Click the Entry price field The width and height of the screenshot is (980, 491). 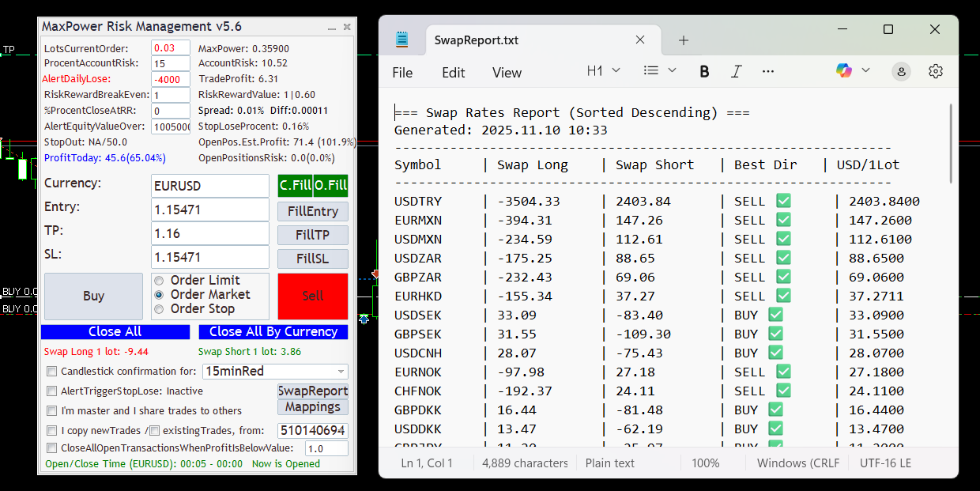[x=210, y=210]
